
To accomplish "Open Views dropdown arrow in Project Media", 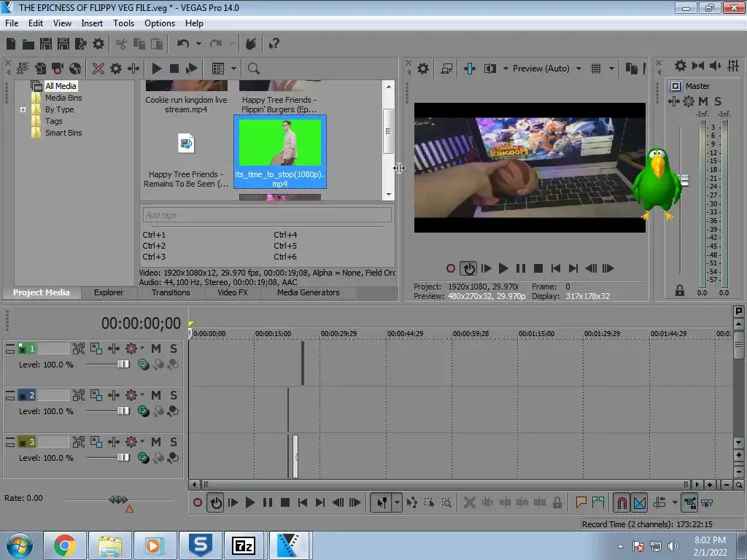I will [x=233, y=69].
